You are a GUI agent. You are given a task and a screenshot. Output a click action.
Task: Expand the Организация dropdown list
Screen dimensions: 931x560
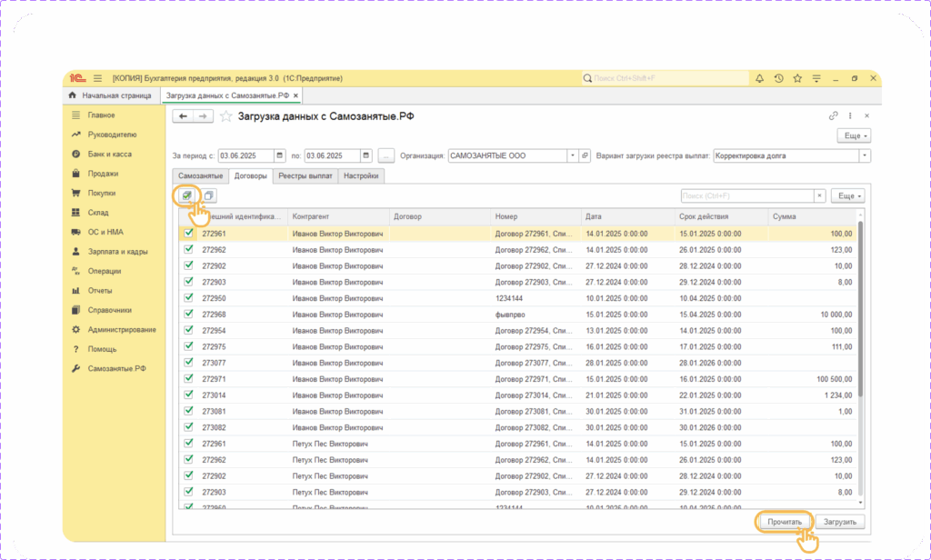(x=573, y=155)
